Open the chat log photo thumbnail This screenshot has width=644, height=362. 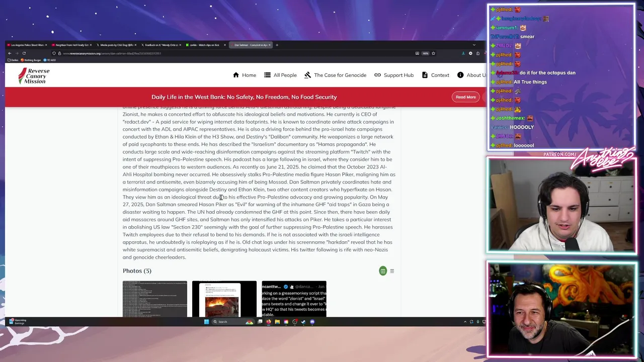point(154,299)
